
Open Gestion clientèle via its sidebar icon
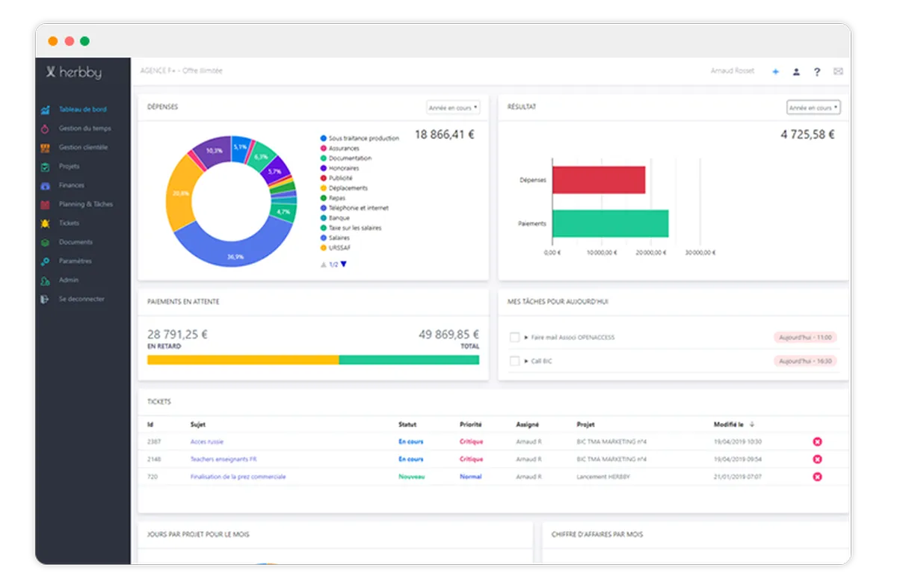point(45,147)
